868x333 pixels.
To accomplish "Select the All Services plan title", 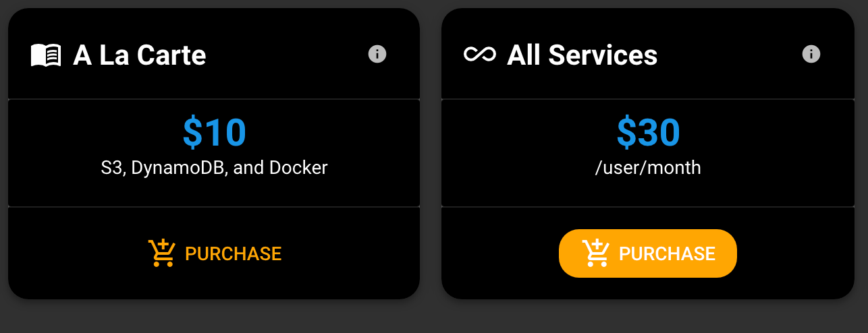I will pyautogui.click(x=582, y=55).
